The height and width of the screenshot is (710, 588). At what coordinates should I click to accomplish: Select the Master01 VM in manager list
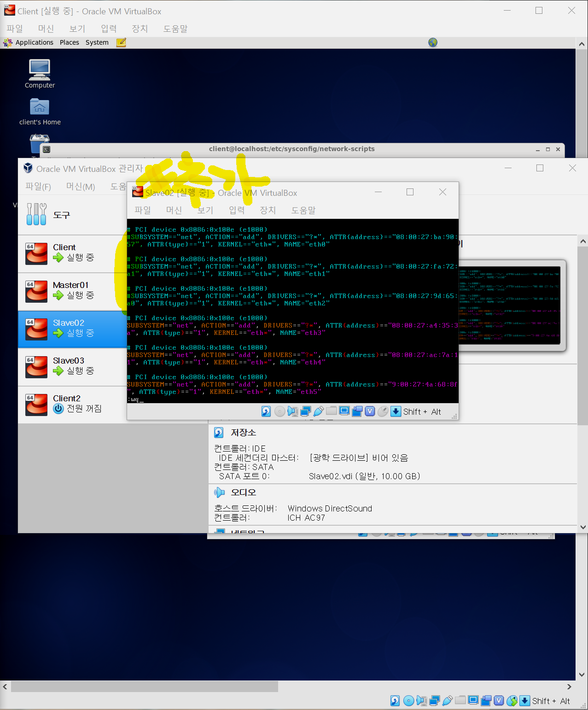[72, 291]
